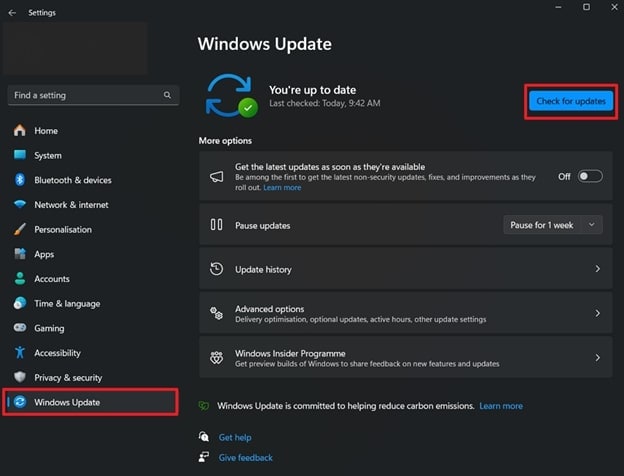624x476 pixels.
Task: Expand Update history chevron
Action: (x=597, y=269)
